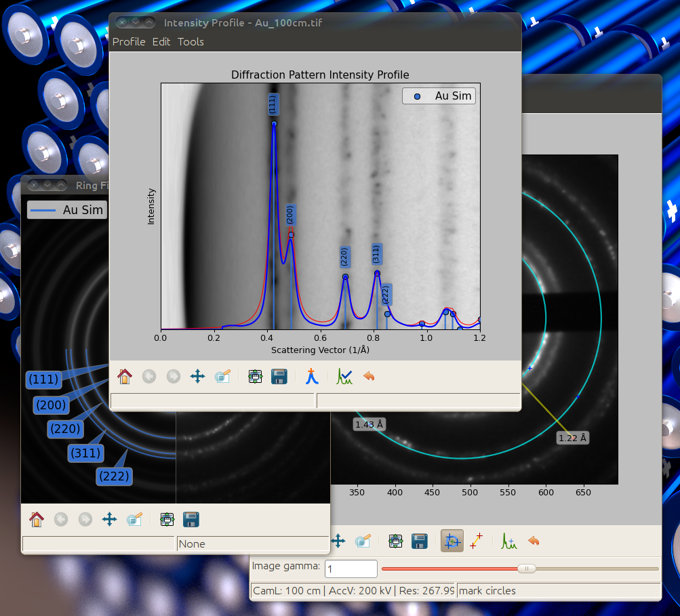Open Configure subplots in Intensity Profile toolbar
680x616 pixels.
pyautogui.click(x=255, y=376)
